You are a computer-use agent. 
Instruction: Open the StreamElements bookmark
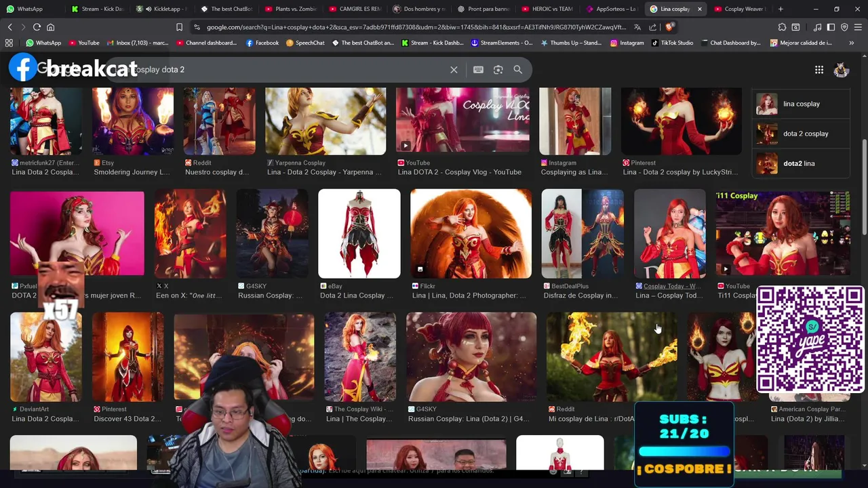point(502,43)
